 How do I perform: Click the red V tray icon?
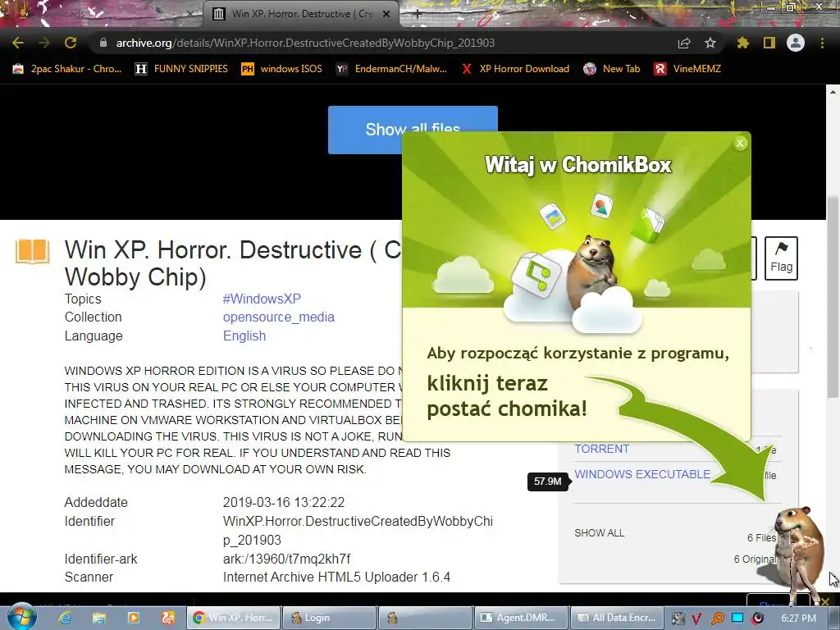click(x=696, y=619)
